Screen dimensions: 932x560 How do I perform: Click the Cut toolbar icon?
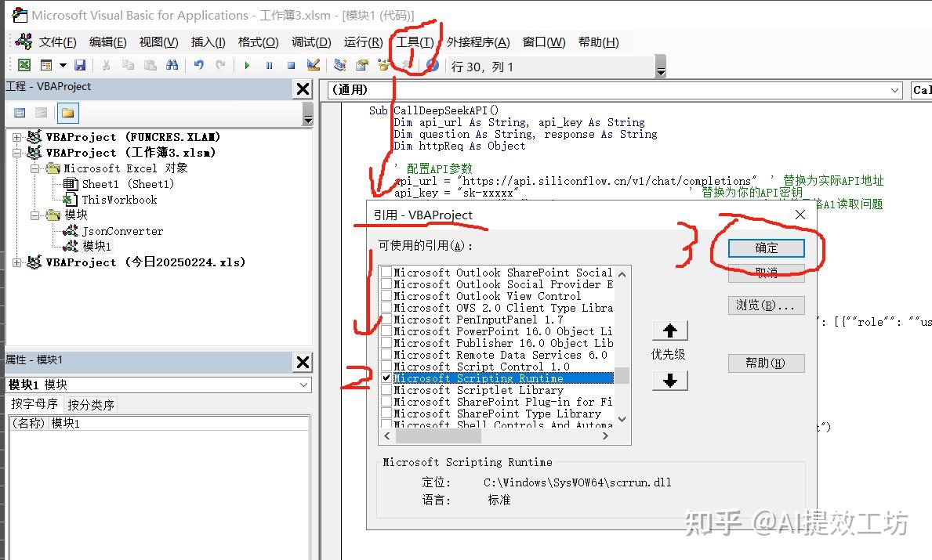coord(106,65)
